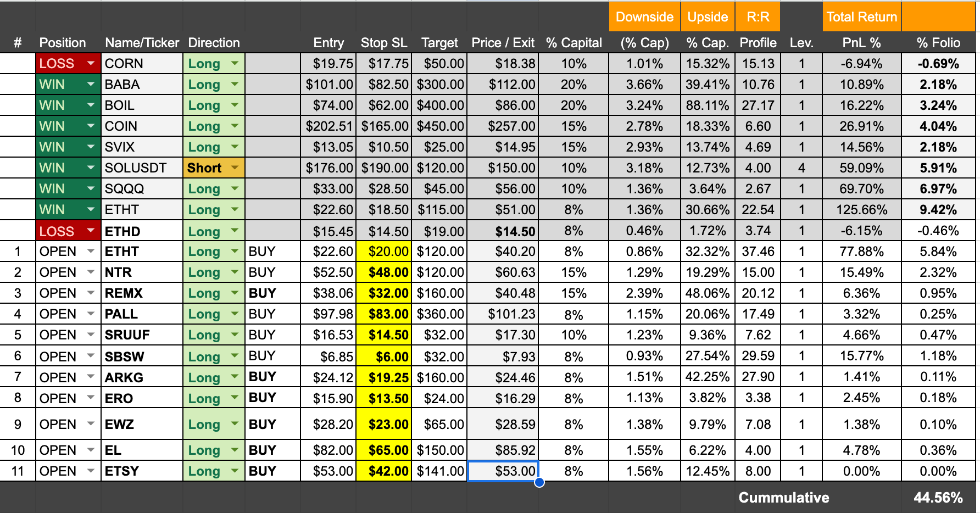Select the PALL price $101.23
The width and height of the screenshot is (980, 513).
point(503,314)
